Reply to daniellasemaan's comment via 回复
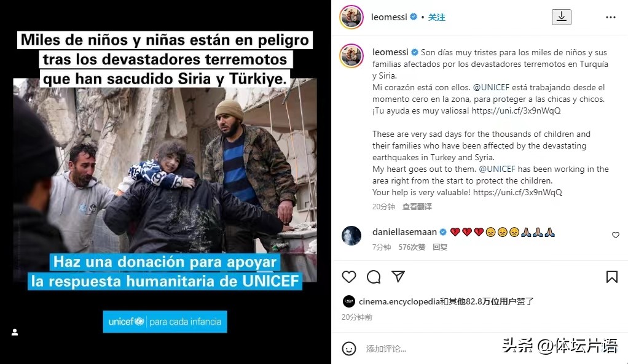This screenshot has height=364, width=628. click(440, 247)
